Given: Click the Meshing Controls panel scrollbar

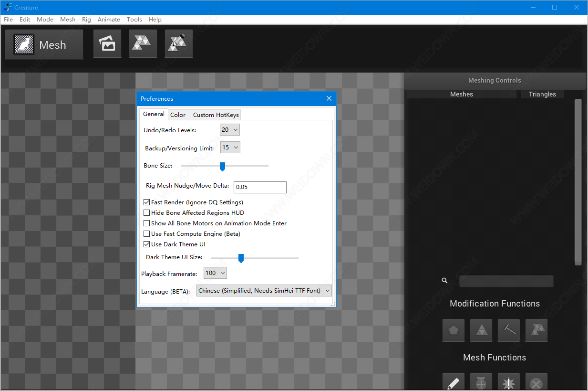Looking at the screenshot, I should click(578, 182).
